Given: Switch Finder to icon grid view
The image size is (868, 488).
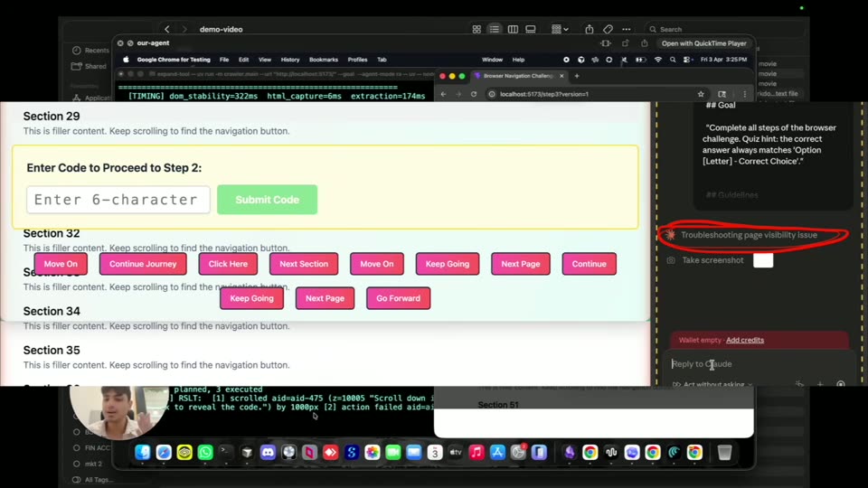Looking at the screenshot, I should [x=476, y=29].
